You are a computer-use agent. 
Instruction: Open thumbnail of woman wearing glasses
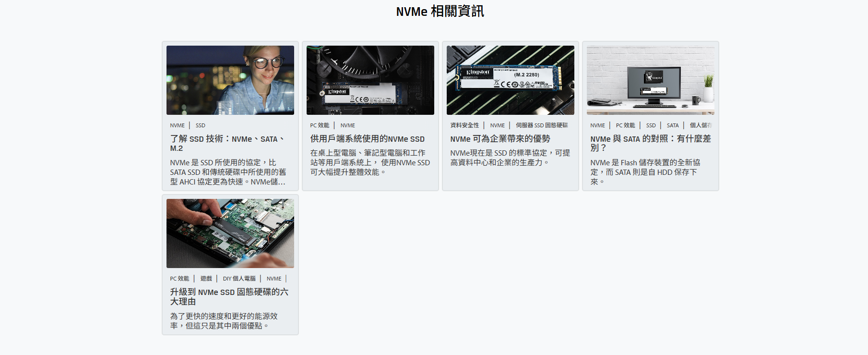(x=230, y=80)
